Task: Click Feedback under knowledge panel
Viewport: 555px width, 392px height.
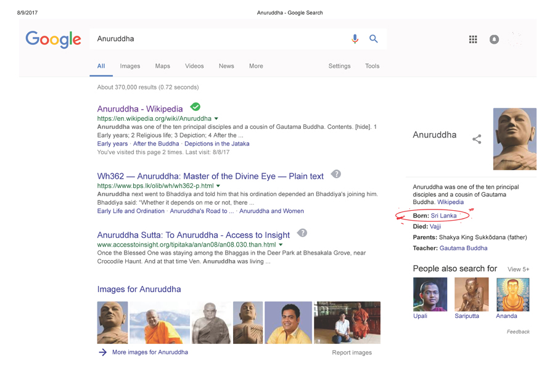Action: click(x=518, y=332)
